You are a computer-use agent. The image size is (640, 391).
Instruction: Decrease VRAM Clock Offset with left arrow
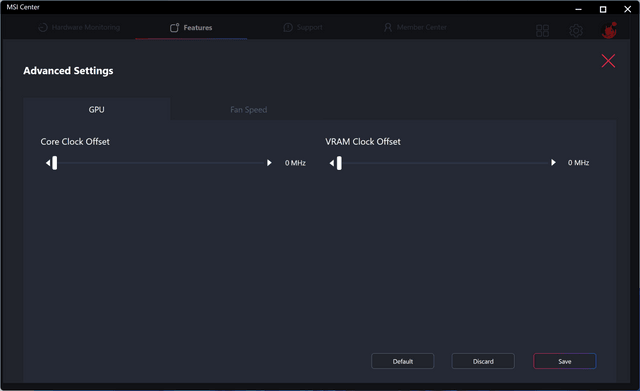(x=331, y=163)
